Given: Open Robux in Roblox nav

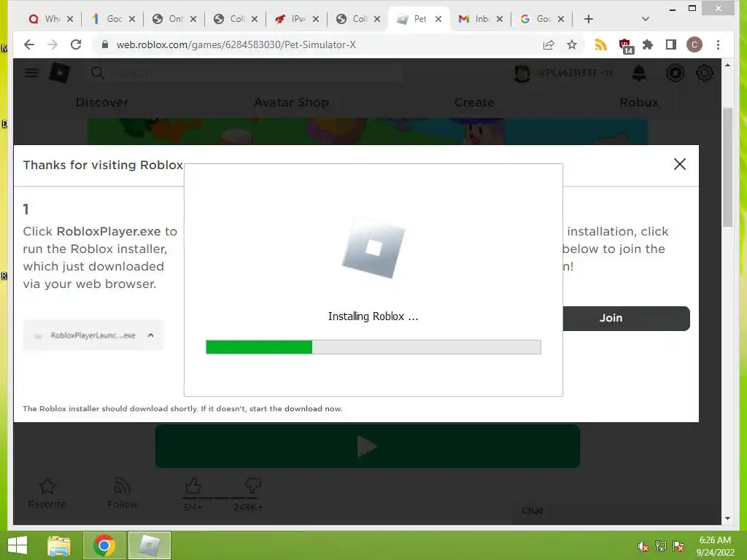Looking at the screenshot, I should 639,102.
